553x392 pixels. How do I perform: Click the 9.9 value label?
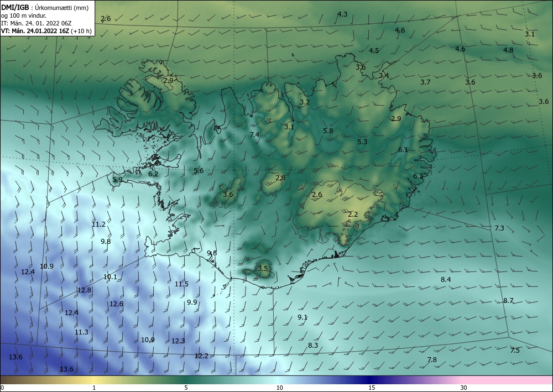click(192, 302)
